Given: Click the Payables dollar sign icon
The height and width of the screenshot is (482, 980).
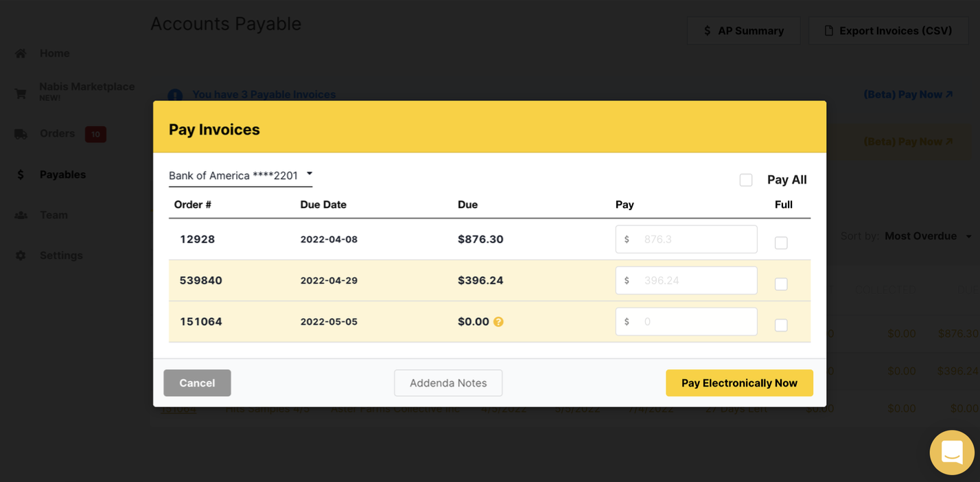Looking at the screenshot, I should [21, 174].
